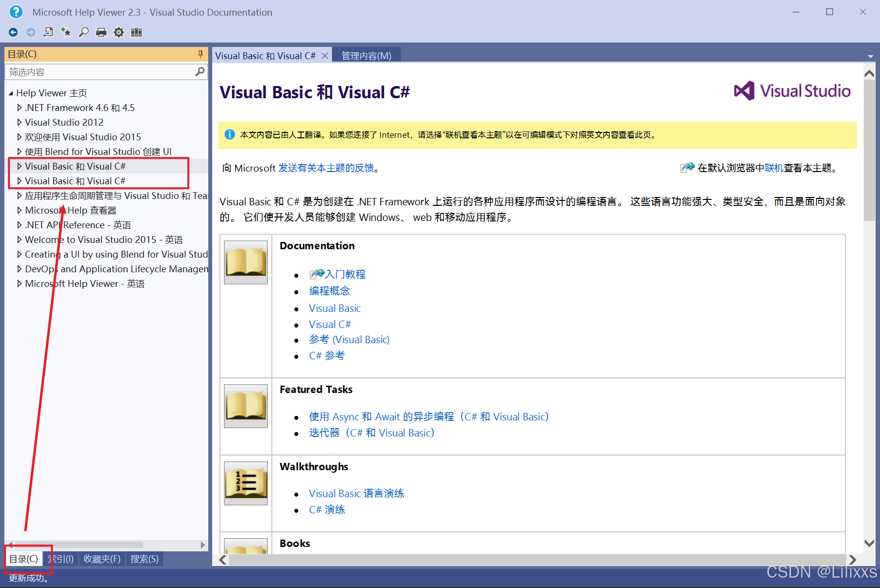Click the external-link icon before 入门教程
The image size is (880, 588).
click(317, 274)
